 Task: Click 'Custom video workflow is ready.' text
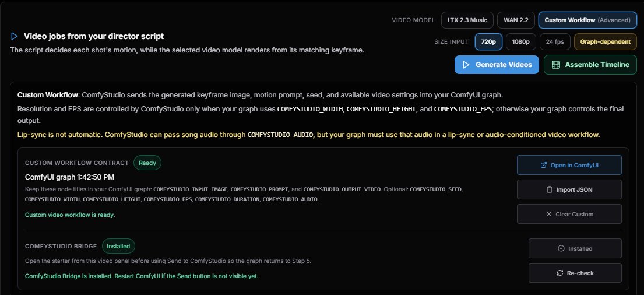coord(70,215)
